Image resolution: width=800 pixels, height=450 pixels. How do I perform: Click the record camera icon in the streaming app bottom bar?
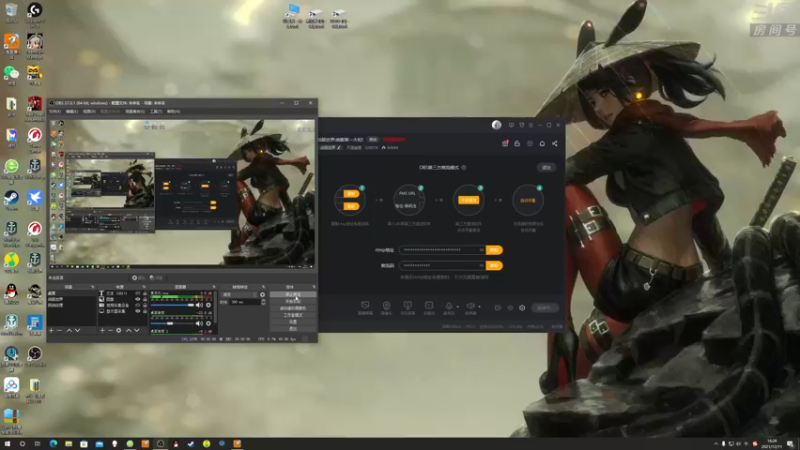coord(497,308)
